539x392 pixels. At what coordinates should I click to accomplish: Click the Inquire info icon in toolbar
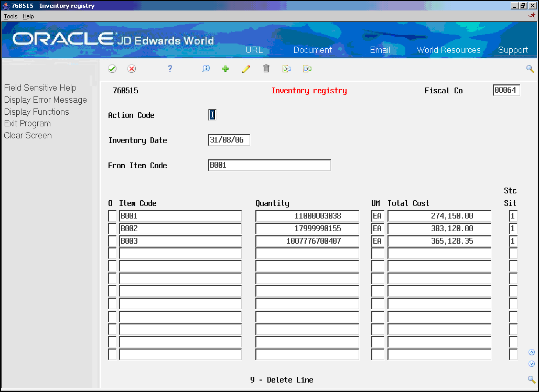(206, 69)
